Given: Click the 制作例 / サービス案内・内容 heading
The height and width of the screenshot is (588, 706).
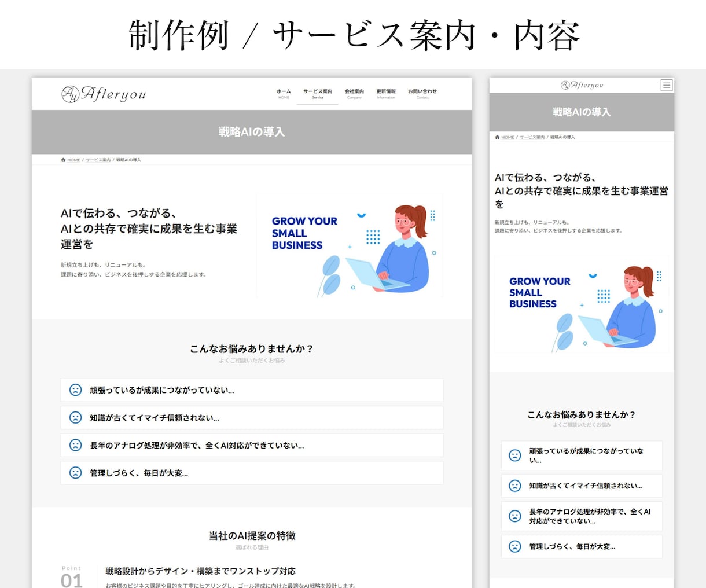Looking at the screenshot, I should point(353,35).
